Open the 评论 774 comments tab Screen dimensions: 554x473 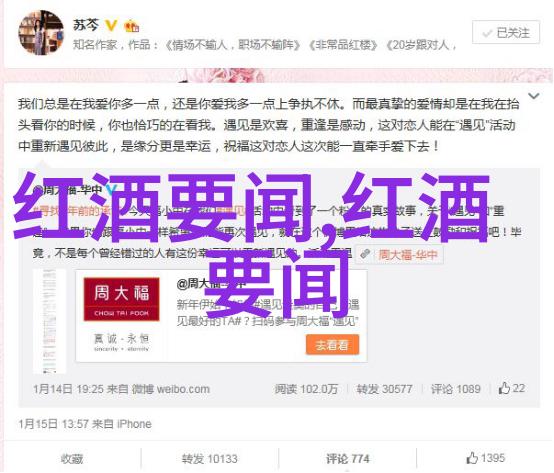347,459
